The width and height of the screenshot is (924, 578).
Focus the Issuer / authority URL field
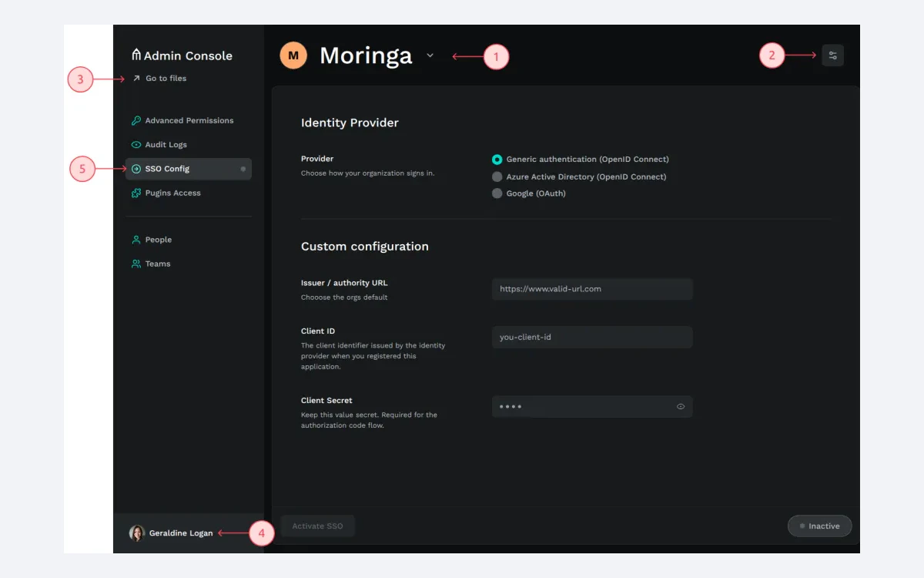(592, 289)
